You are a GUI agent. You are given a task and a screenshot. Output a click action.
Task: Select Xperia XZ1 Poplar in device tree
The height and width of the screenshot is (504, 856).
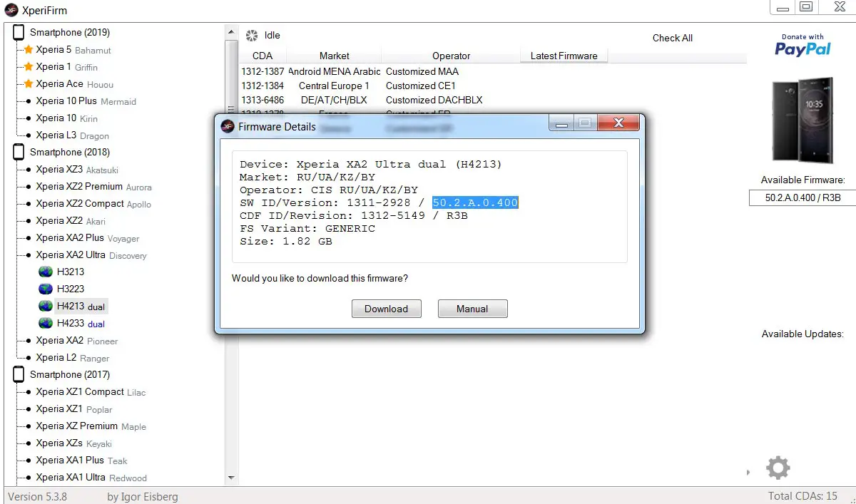pyautogui.click(x=74, y=409)
